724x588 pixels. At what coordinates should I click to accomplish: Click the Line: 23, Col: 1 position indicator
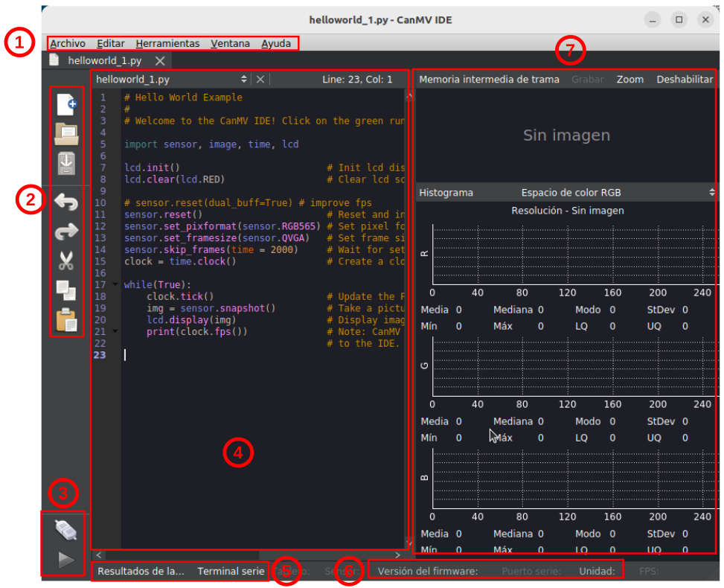pyautogui.click(x=357, y=80)
